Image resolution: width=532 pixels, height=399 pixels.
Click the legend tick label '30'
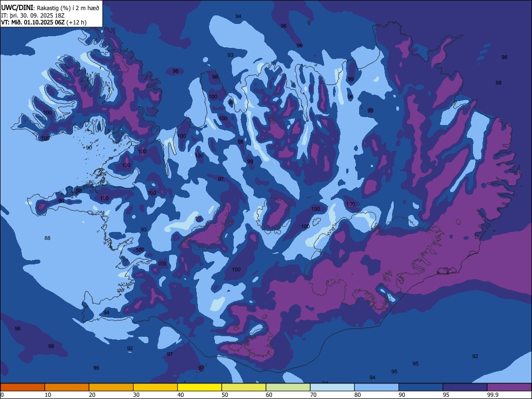pos(136,395)
